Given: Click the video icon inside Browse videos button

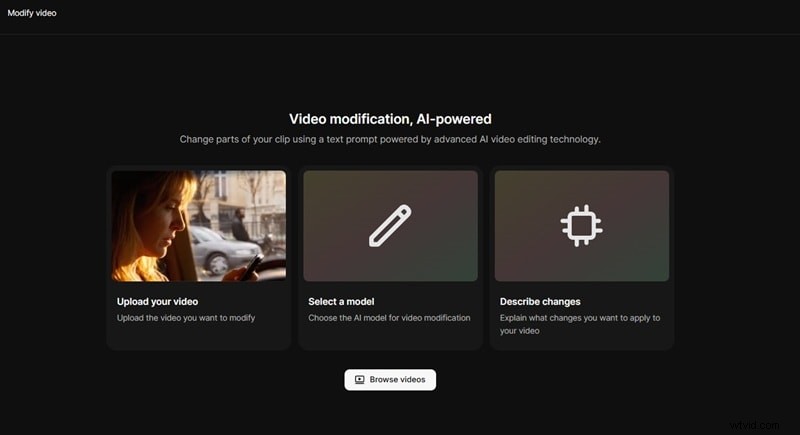Looking at the screenshot, I should click(x=359, y=380).
